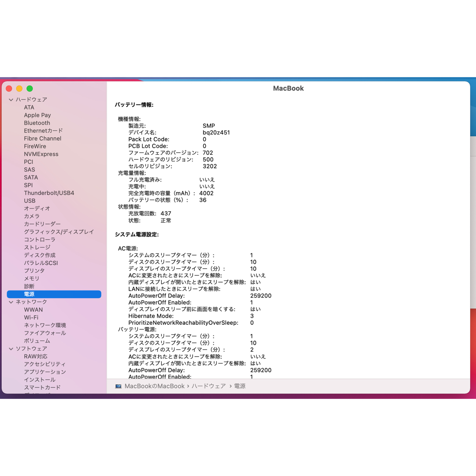This screenshot has height=476, width=476.
Task: Open ストレージ entry
Action: [x=37, y=247]
